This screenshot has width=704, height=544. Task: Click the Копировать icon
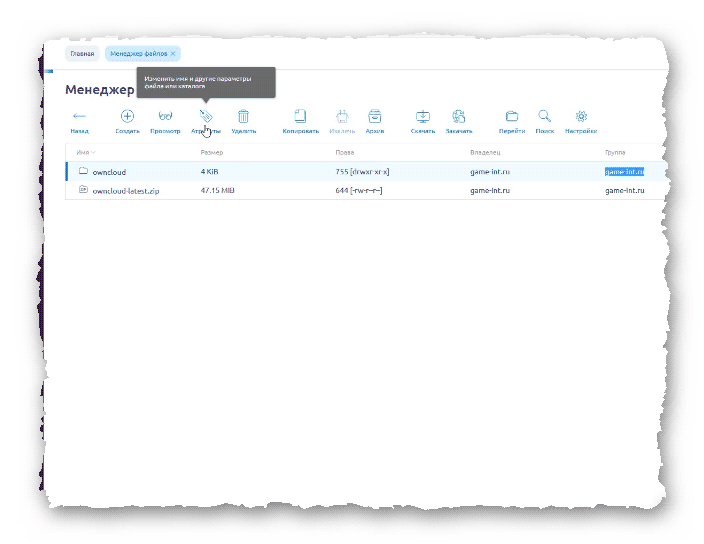pos(300,116)
